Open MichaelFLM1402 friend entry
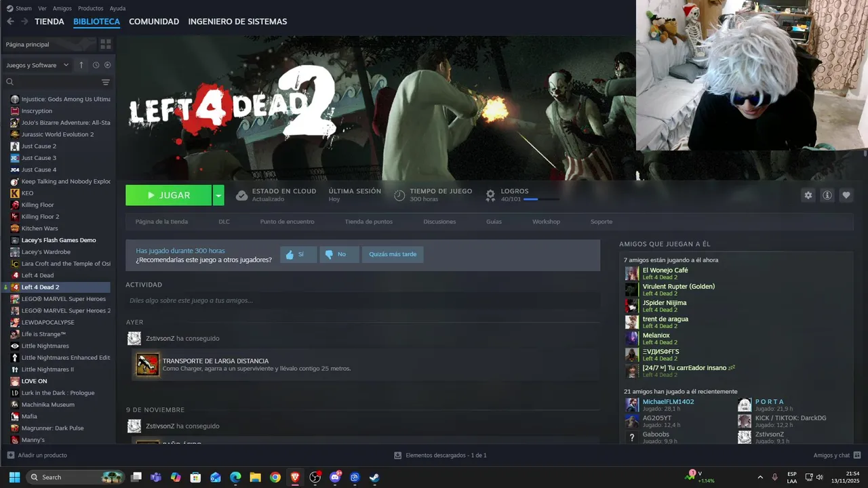Screen dimensions: 868x488 point(668,402)
